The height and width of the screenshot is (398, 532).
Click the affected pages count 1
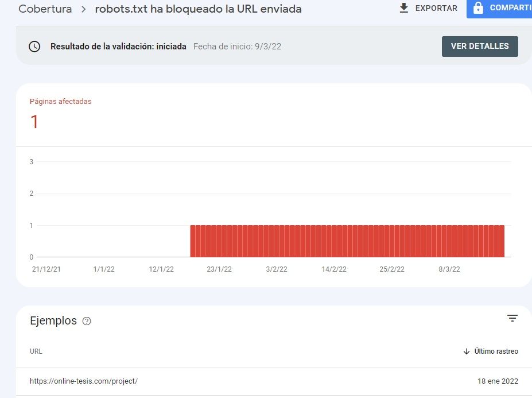pos(34,122)
